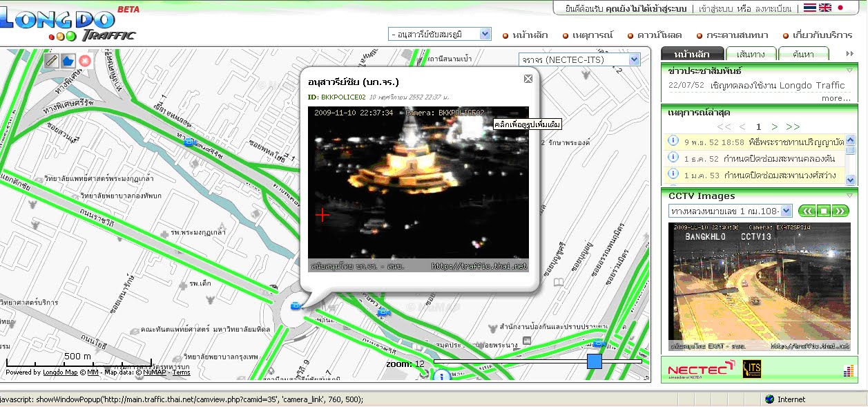The image size is (868, 407).
Task: Open หน้าหลัก in top navigation
Action: (x=530, y=35)
